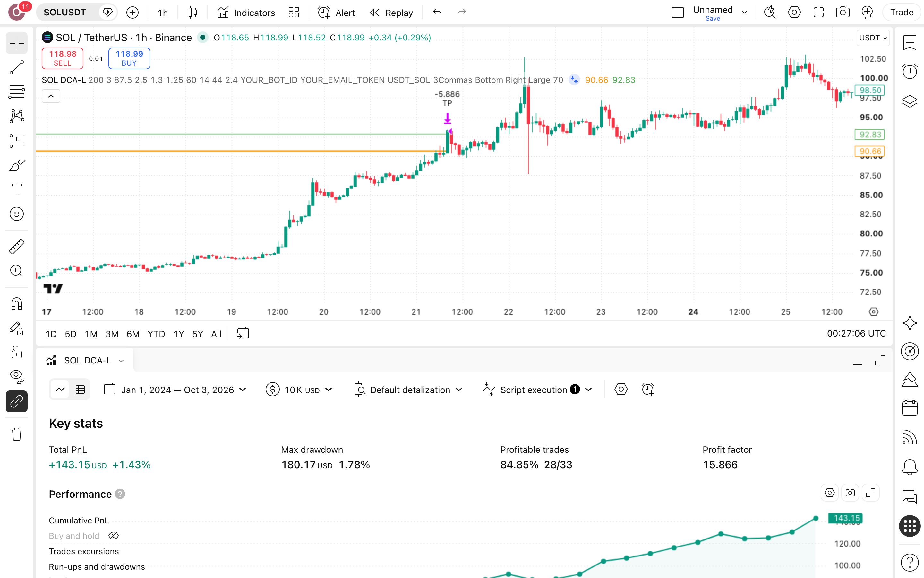This screenshot has height=578, width=924.
Task: Click the Alert button
Action: (x=336, y=13)
